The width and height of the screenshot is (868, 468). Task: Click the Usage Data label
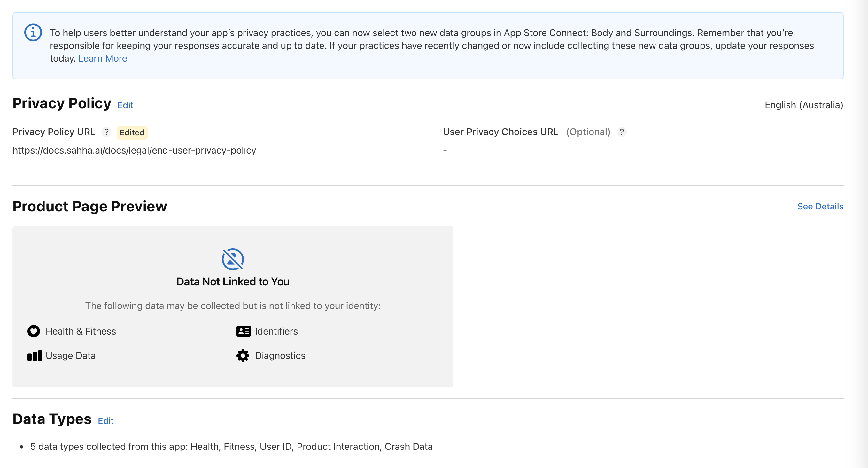pos(70,356)
